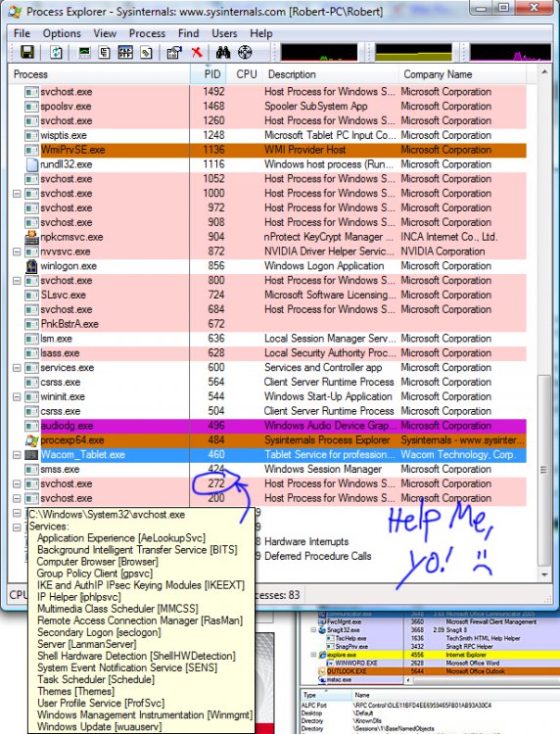Collapse the svchost.exe PID 1000 tree node
This screenshot has width=560, height=734.
(x=17, y=194)
